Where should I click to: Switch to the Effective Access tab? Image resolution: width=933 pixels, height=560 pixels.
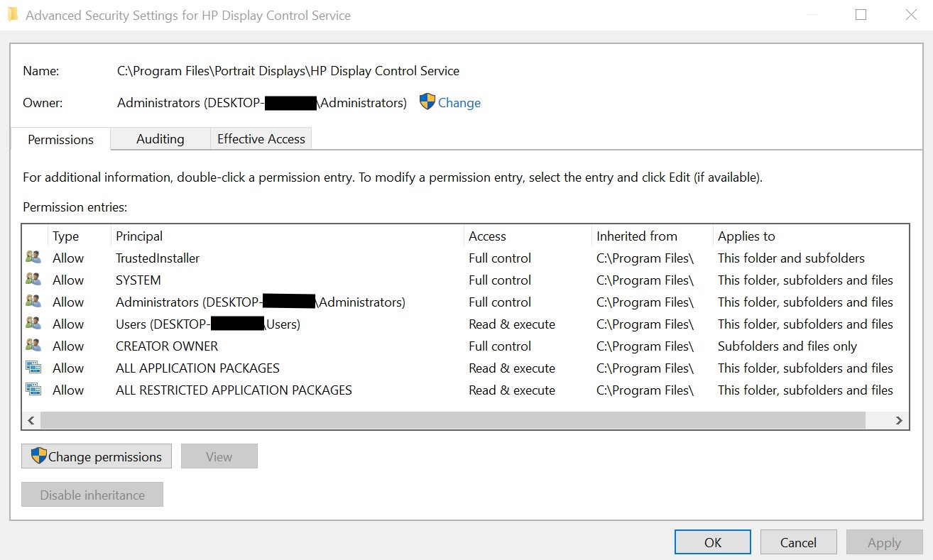(261, 138)
